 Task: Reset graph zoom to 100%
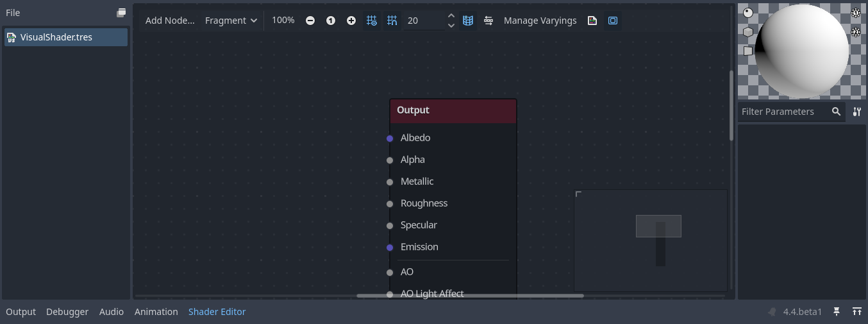point(331,21)
